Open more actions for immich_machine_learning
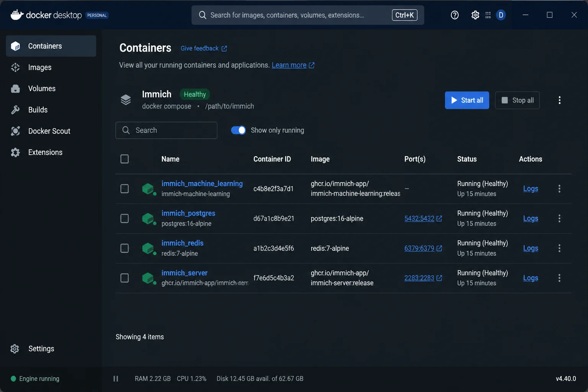Viewport: 588px width, 392px height. (559, 189)
